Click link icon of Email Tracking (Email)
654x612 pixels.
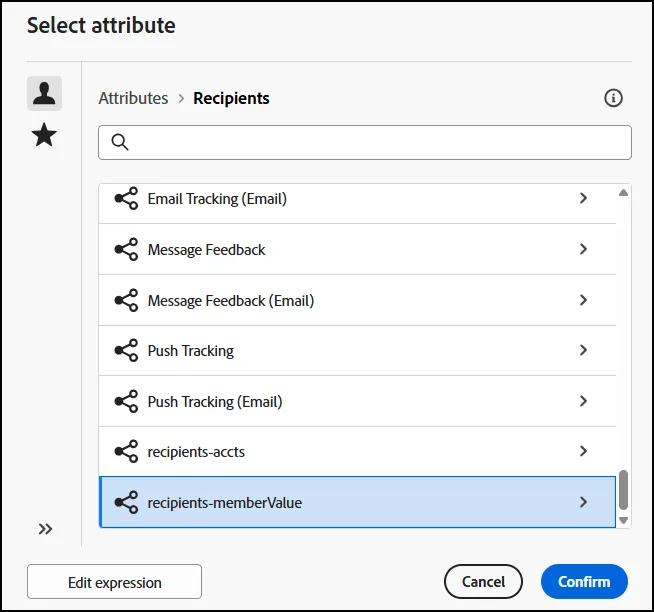pos(126,198)
